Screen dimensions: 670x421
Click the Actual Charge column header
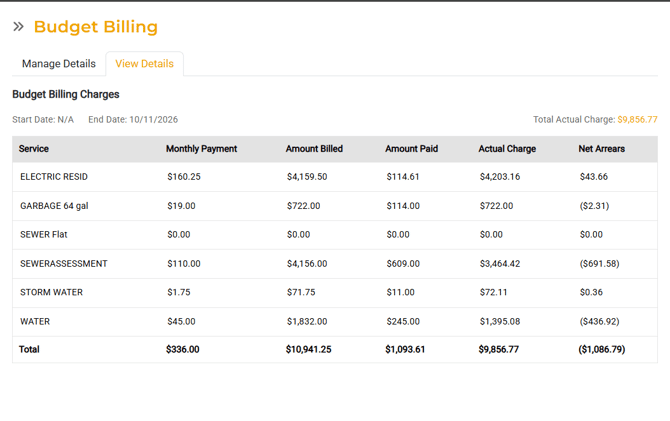tap(507, 149)
